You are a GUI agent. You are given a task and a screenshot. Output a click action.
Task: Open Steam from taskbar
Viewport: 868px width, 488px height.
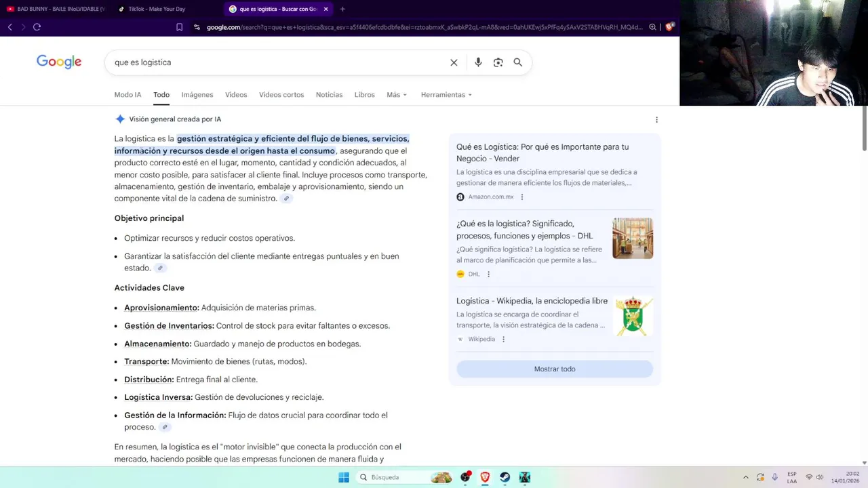click(505, 477)
